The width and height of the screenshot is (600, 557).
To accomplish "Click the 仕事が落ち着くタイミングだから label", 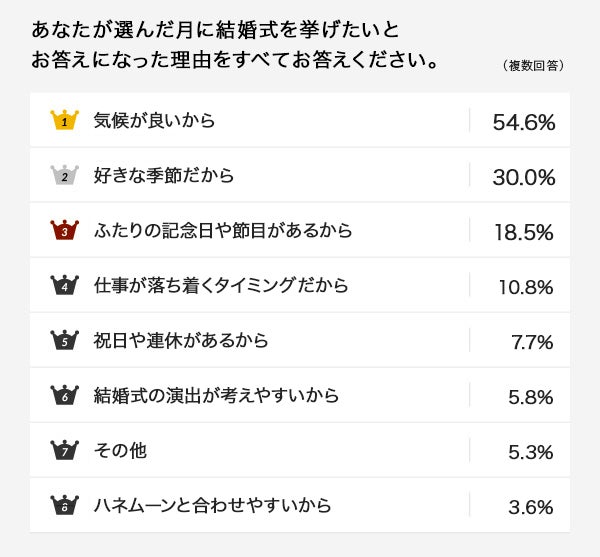I will [220, 286].
